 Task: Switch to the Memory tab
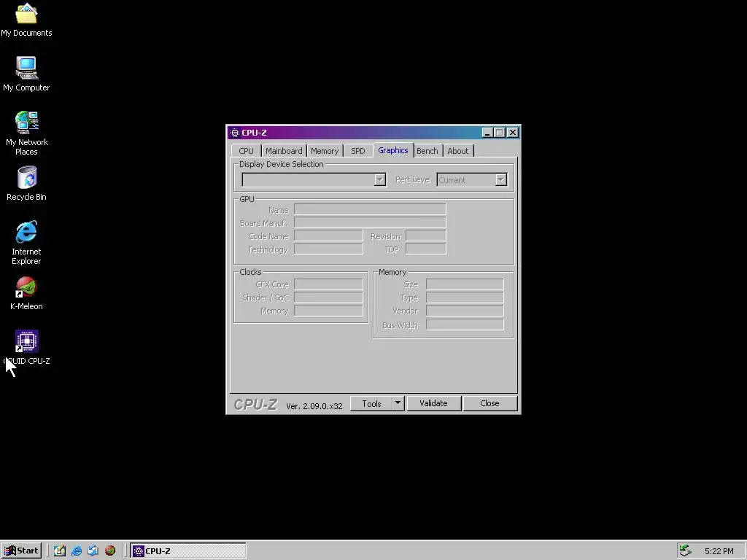(325, 151)
